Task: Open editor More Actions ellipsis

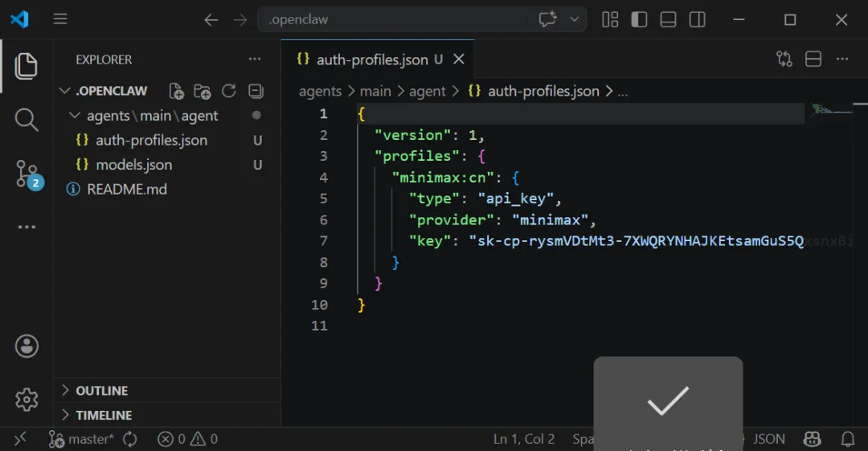Action: coord(842,59)
